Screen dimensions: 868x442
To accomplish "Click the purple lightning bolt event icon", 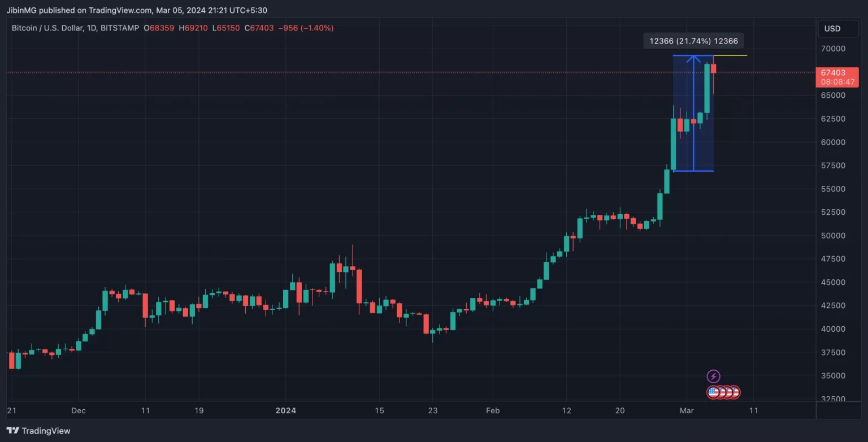I will tap(713, 376).
